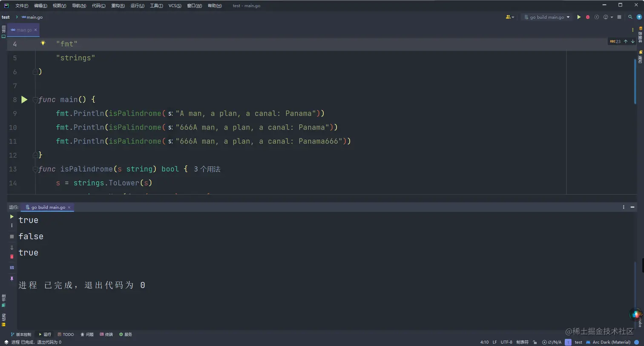Open run panel more actions three-dot icon

click(12, 225)
